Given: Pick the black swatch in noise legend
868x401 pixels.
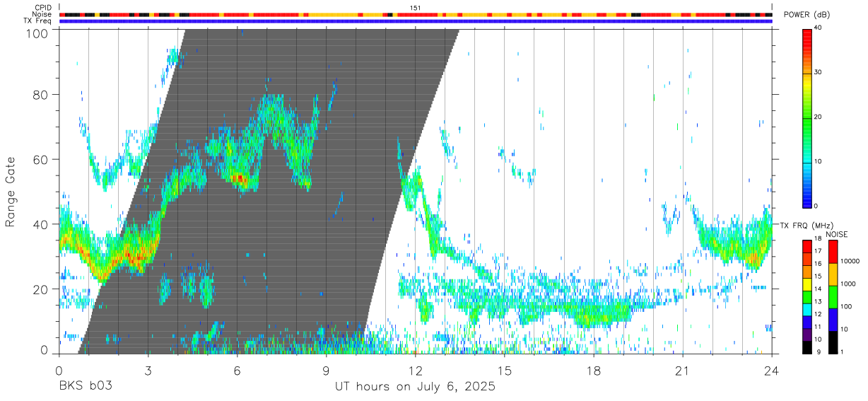Looking at the screenshot, I should 832,342.
